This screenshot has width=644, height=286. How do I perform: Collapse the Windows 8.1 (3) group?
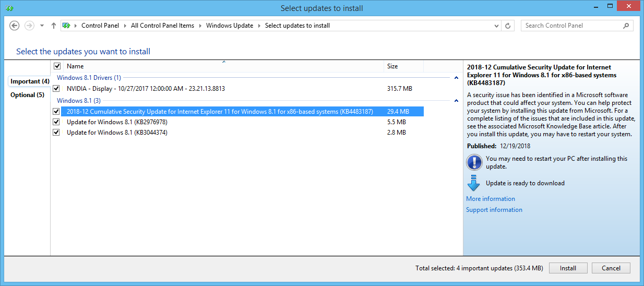pos(456,101)
